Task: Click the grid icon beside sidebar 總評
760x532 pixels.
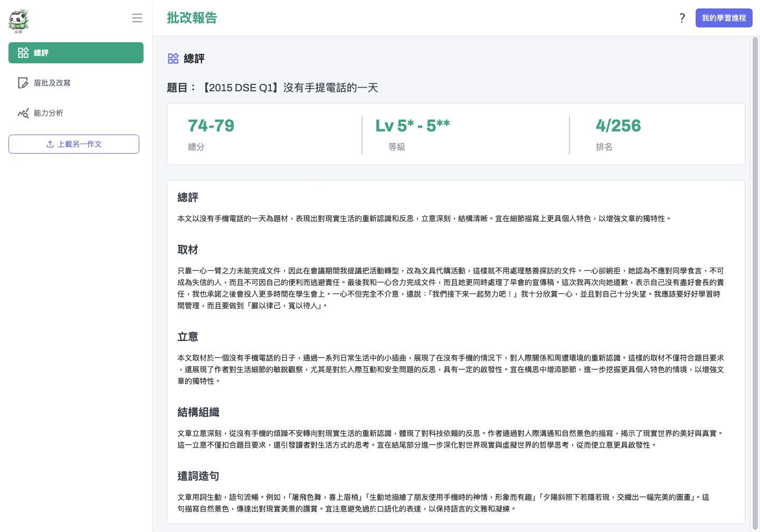Action: pyautogui.click(x=23, y=53)
